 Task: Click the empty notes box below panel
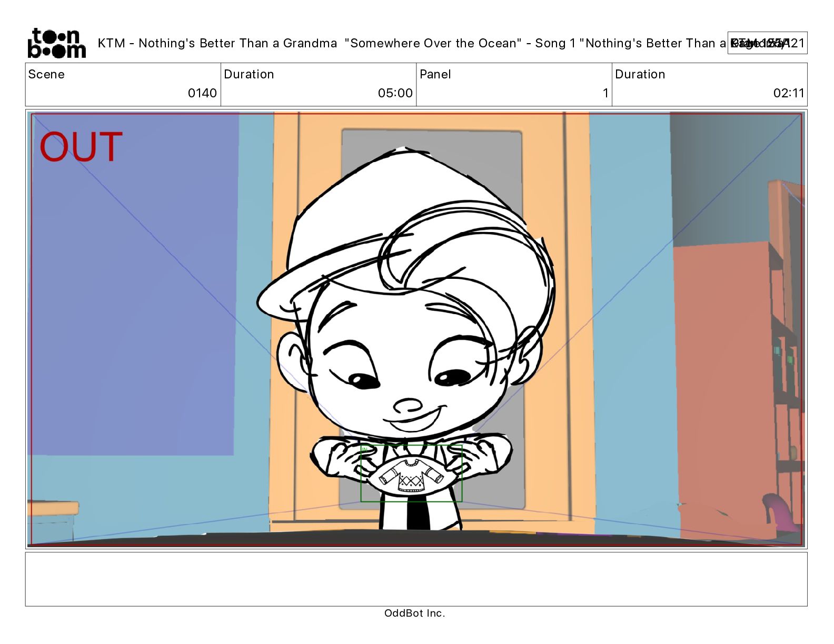[x=416, y=579]
